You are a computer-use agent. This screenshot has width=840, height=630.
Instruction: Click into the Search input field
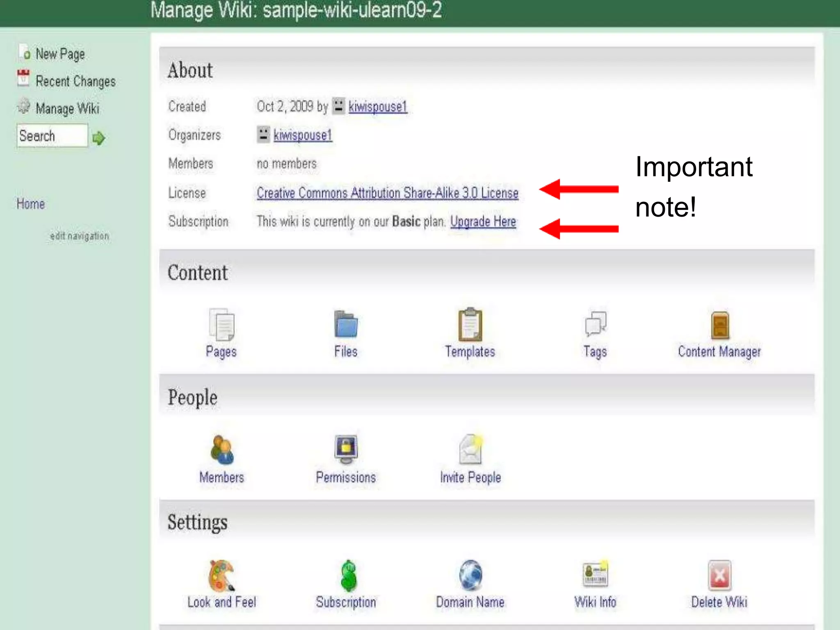click(x=52, y=136)
